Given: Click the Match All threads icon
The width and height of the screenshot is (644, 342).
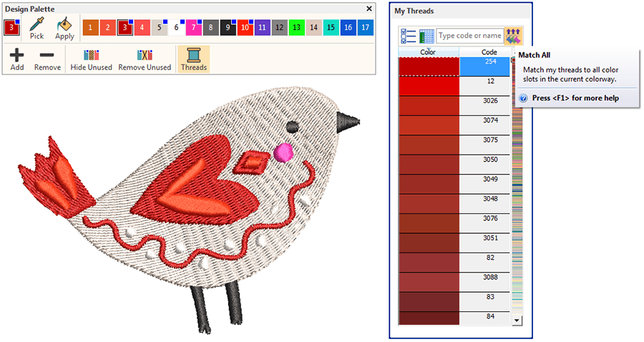Looking at the screenshot, I should coord(513,35).
